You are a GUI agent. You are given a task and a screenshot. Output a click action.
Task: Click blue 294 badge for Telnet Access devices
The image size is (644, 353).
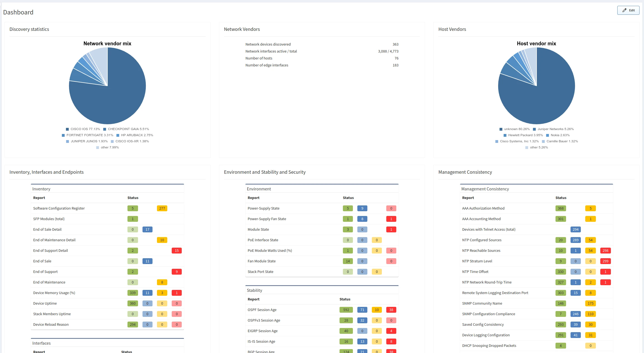575,230
